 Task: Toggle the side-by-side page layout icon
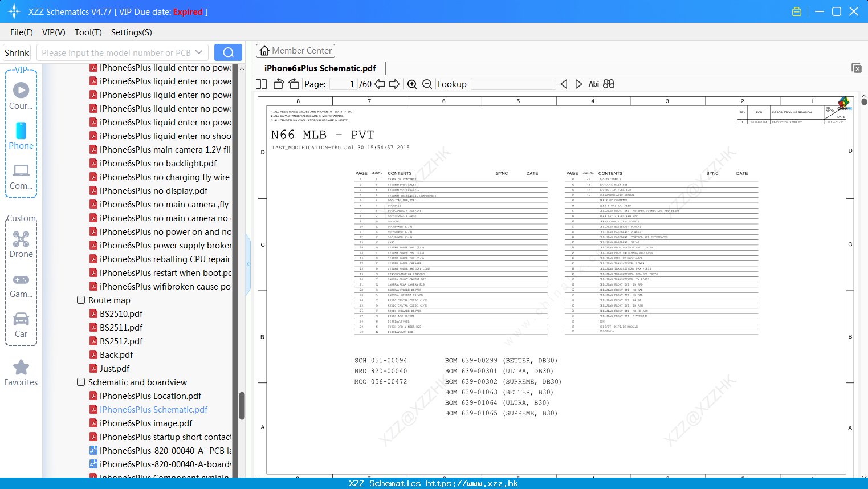pos(261,84)
